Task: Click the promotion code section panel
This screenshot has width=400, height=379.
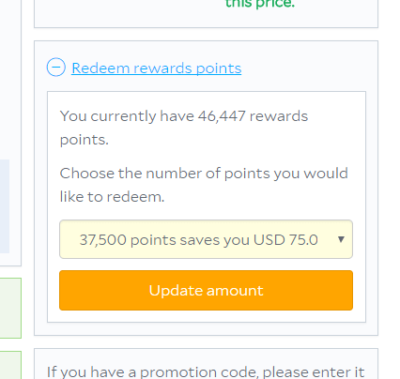Action: click(206, 364)
